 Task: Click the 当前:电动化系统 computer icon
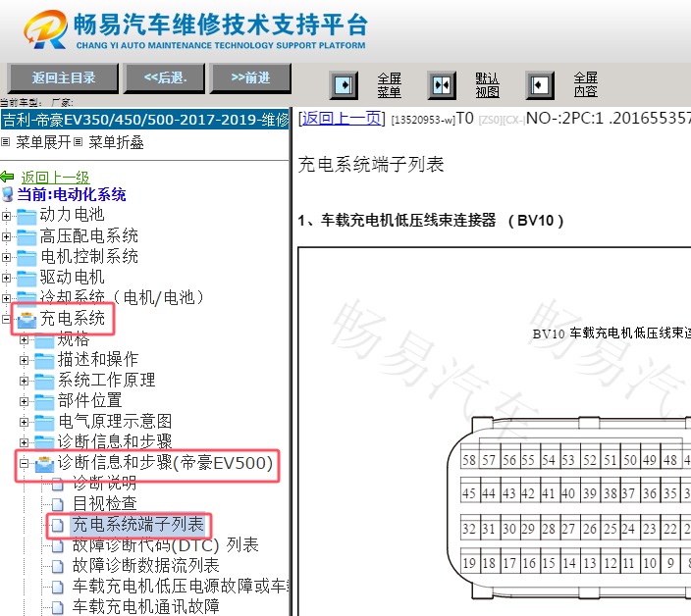pyautogui.click(x=8, y=194)
